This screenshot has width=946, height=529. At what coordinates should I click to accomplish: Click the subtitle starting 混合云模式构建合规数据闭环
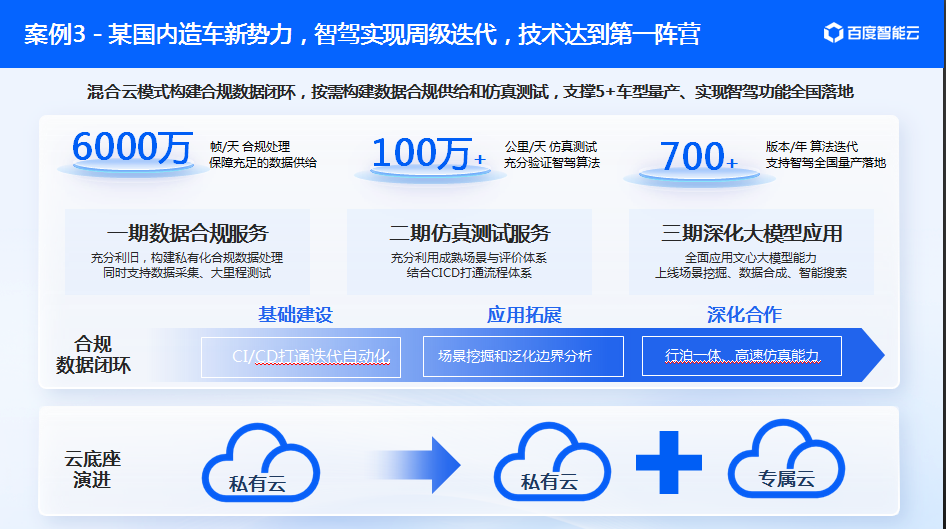click(x=470, y=92)
